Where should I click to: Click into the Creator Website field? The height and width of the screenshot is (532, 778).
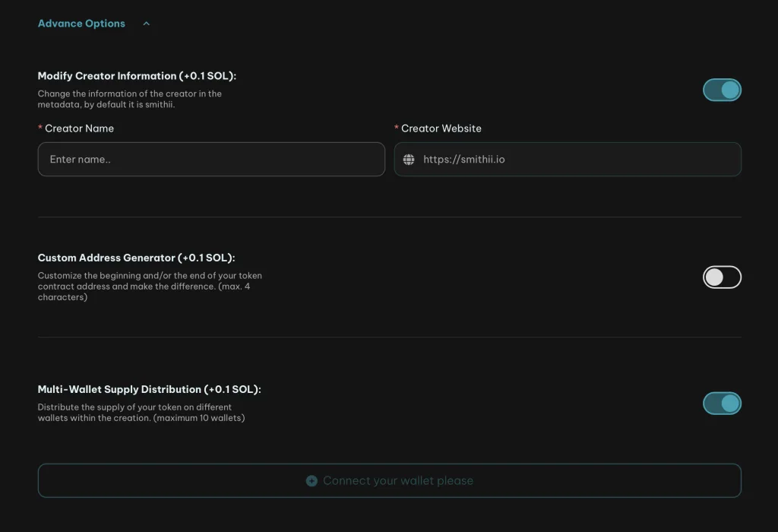[577, 160]
